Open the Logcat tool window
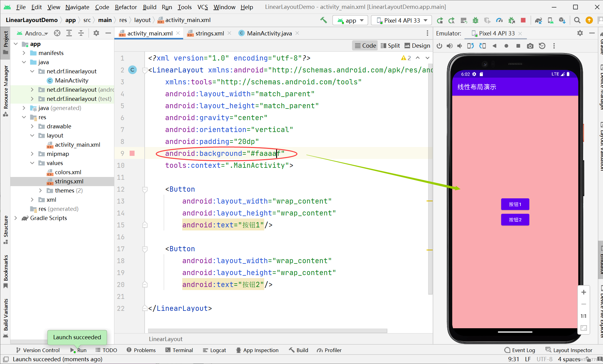 [x=214, y=350]
